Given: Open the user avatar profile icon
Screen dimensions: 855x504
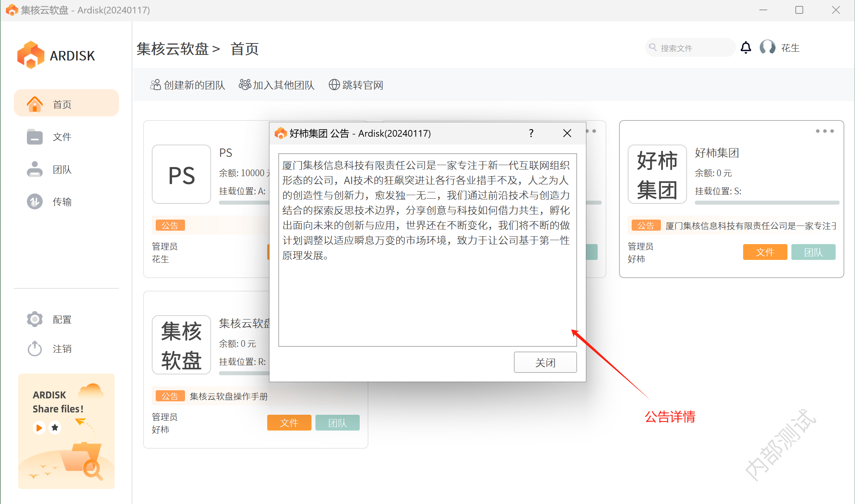Looking at the screenshot, I should 767,48.
